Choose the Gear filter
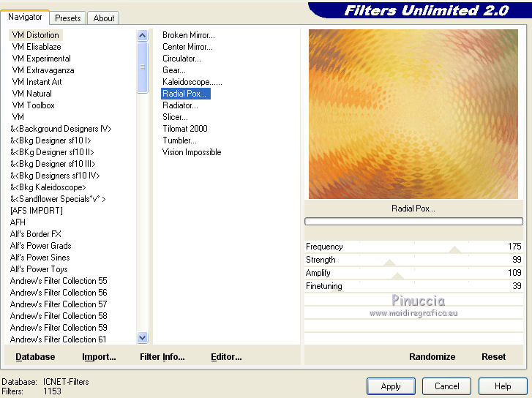Screen dimensions: 532x398 [174, 70]
